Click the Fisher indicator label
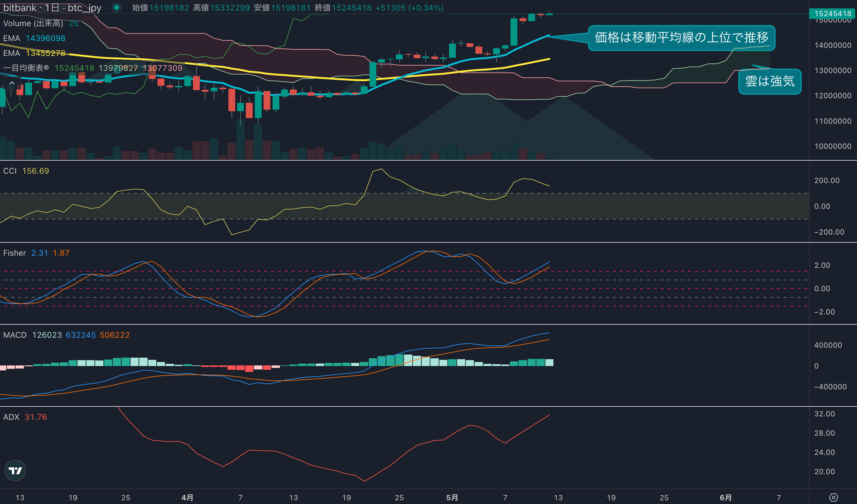857x504 pixels. click(x=15, y=253)
